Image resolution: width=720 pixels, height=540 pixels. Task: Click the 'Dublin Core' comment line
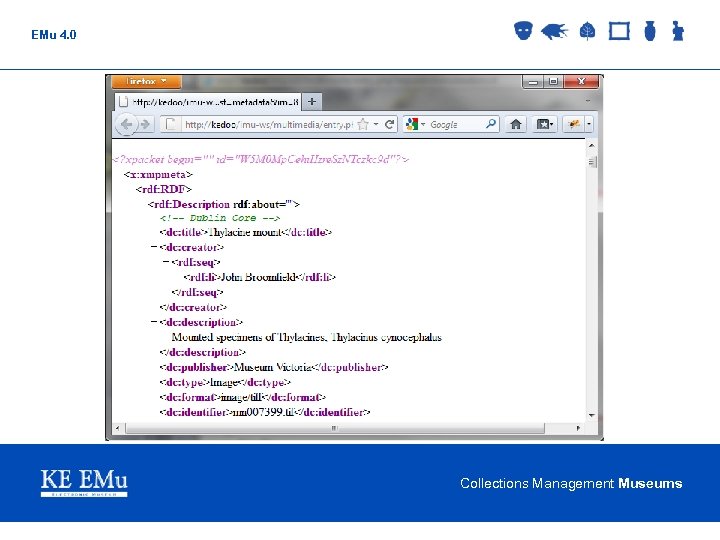(220, 218)
